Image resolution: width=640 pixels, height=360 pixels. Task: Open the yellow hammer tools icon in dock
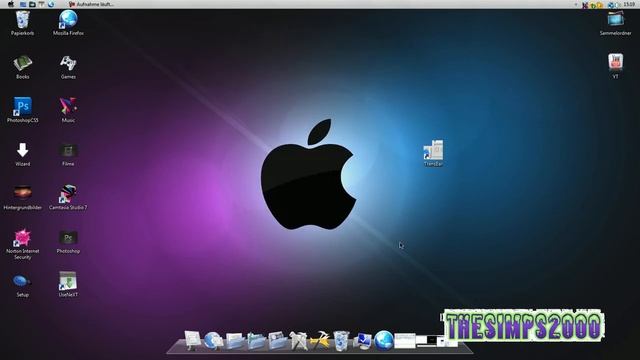pyautogui.click(x=320, y=341)
